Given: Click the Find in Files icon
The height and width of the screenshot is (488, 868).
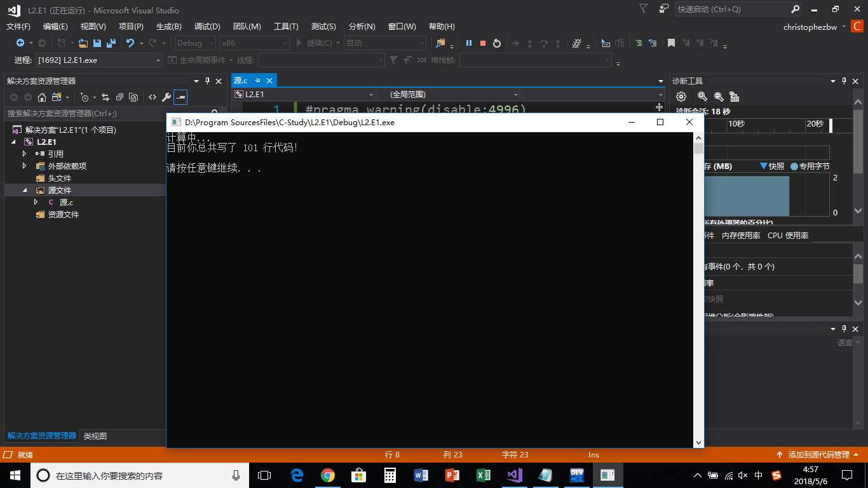Looking at the screenshot, I should tap(441, 43).
